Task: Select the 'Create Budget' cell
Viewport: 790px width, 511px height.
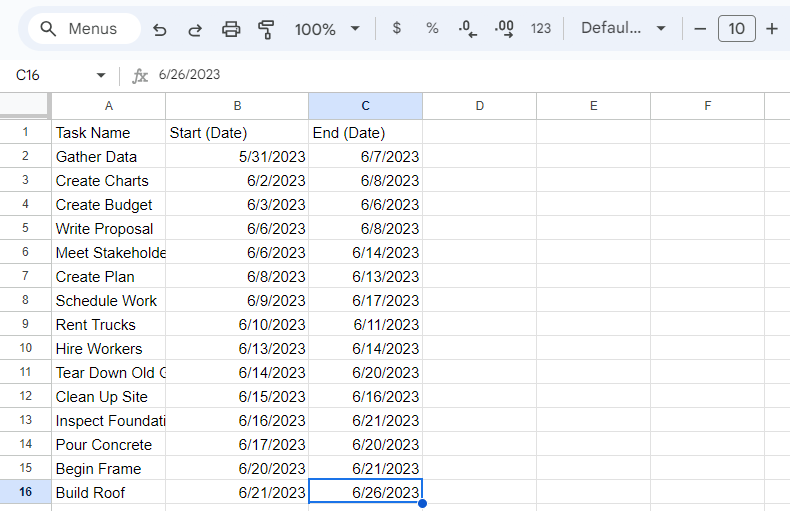Action: click(x=108, y=204)
